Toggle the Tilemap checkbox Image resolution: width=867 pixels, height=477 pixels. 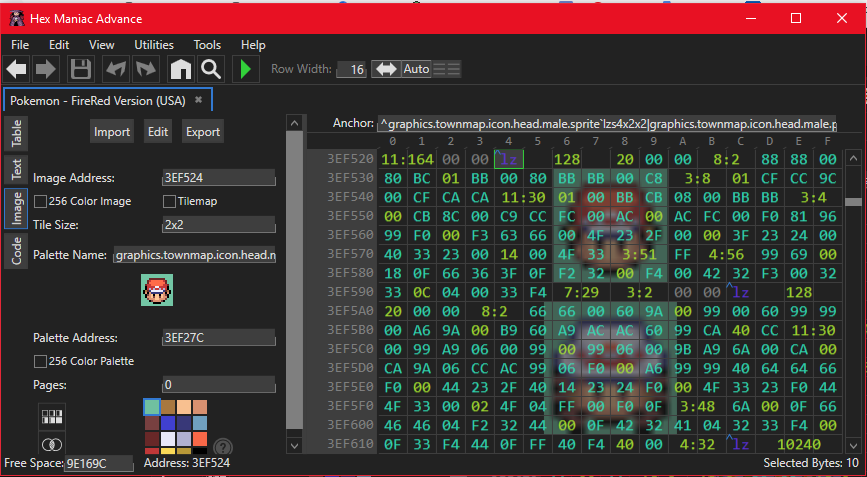[170, 201]
